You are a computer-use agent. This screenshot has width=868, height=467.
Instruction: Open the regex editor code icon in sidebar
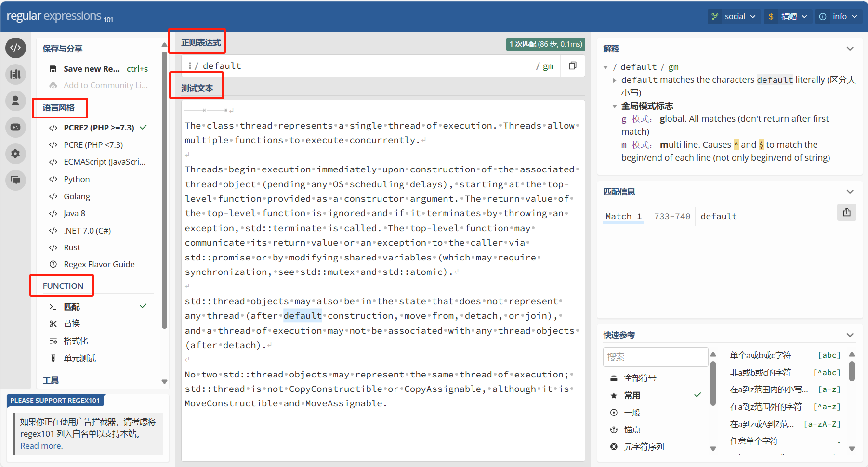coord(15,48)
